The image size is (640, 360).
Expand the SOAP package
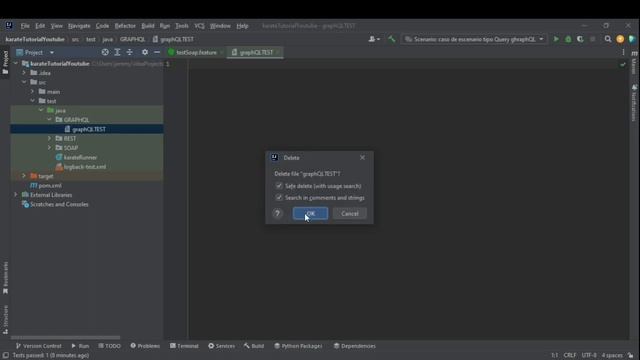[50, 148]
